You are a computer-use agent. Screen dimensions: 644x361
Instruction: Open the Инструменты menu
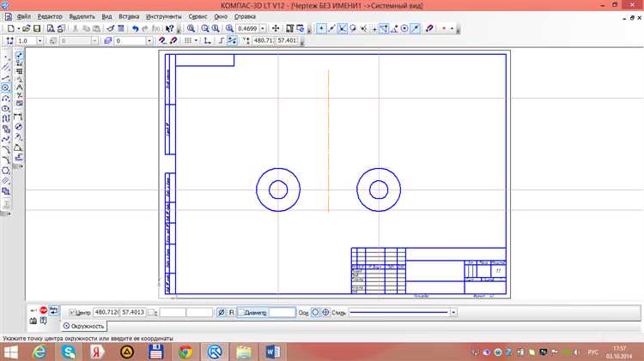point(163,17)
